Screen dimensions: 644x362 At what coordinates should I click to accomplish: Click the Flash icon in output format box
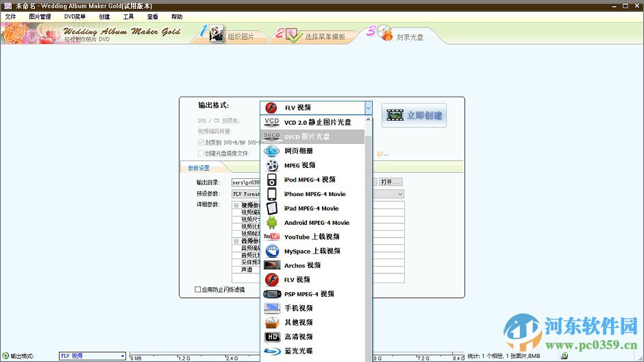271,108
